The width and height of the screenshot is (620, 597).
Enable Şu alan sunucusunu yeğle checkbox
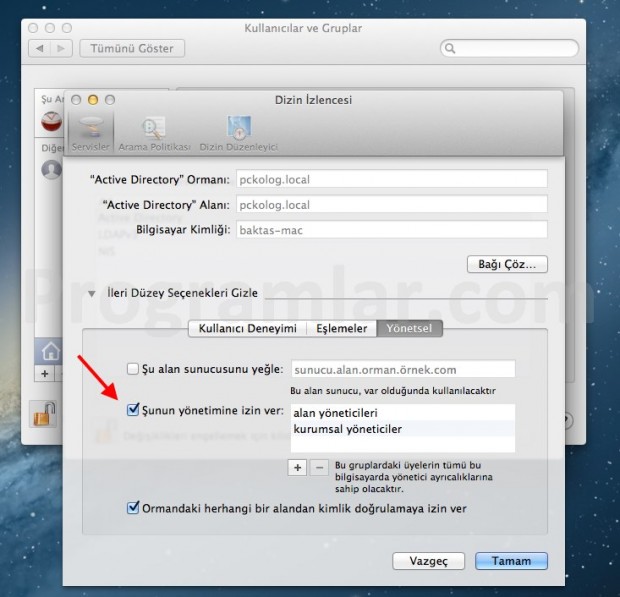[x=132, y=369]
